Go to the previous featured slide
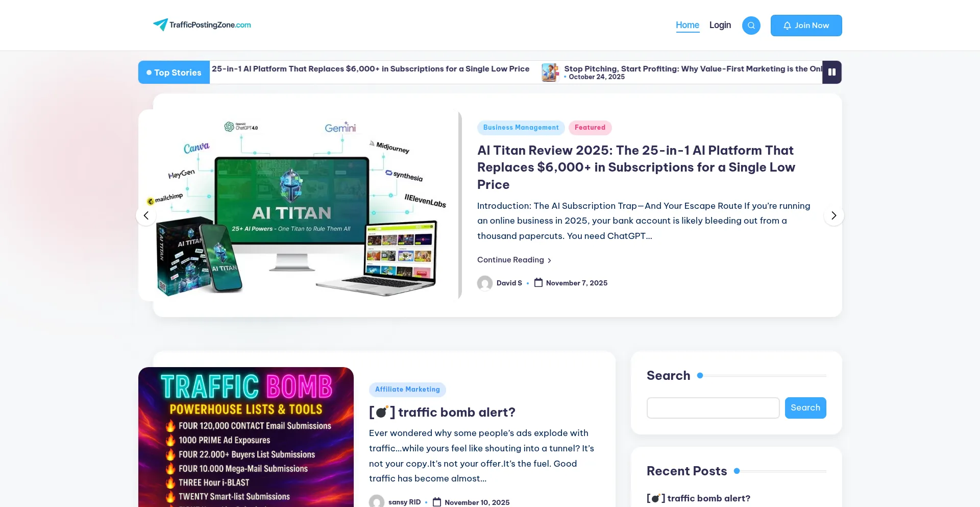 (146, 215)
